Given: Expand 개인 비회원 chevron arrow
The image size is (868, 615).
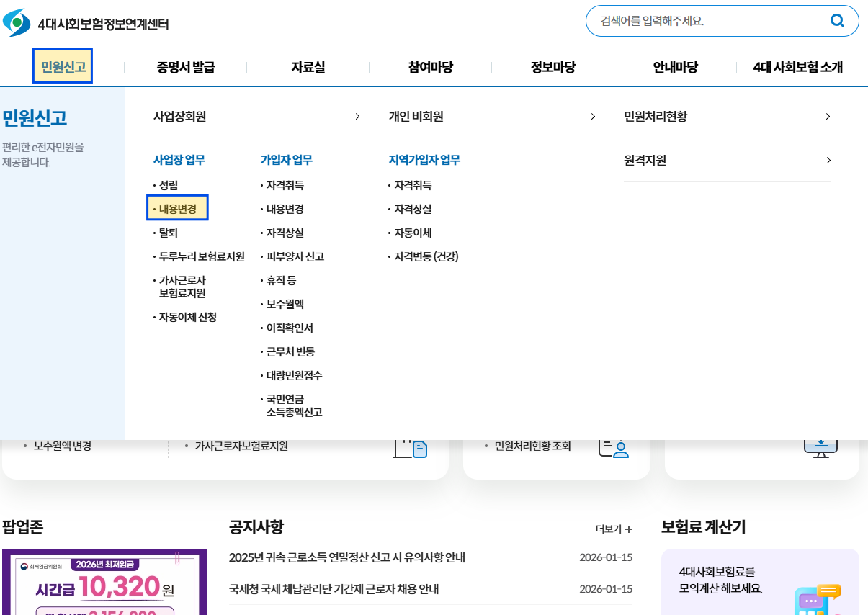Looking at the screenshot, I should (593, 117).
